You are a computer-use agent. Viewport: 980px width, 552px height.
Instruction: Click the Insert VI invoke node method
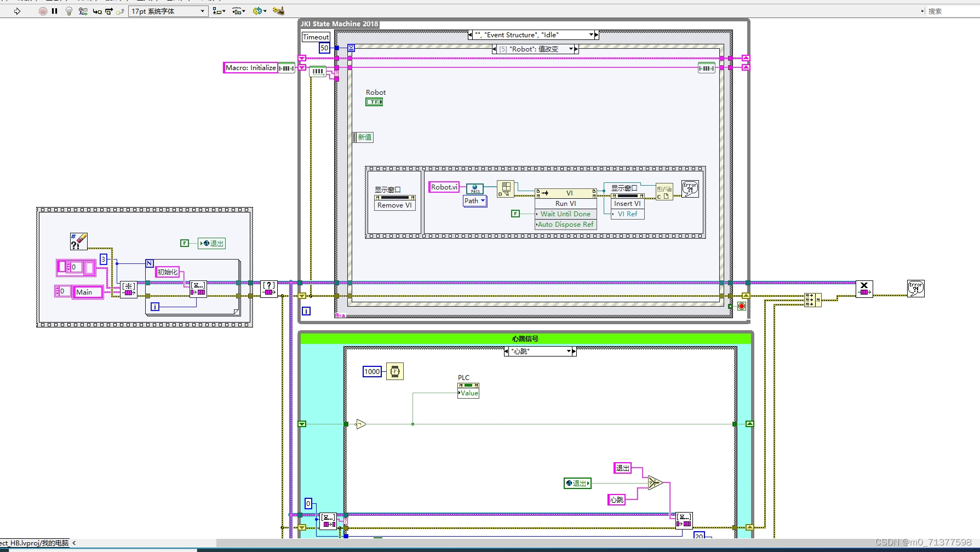[x=627, y=204]
